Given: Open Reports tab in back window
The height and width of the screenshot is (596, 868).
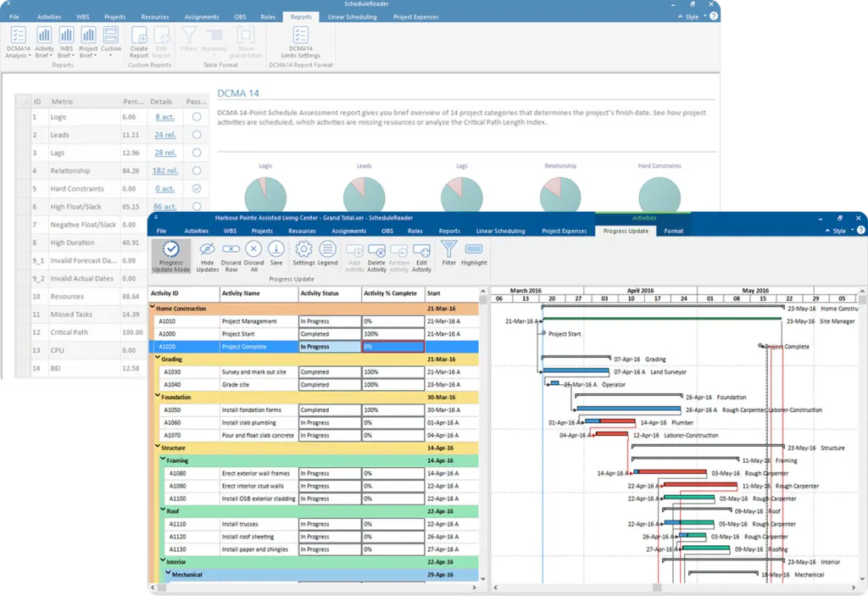Looking at the screenshot, I should coord(301,17).
